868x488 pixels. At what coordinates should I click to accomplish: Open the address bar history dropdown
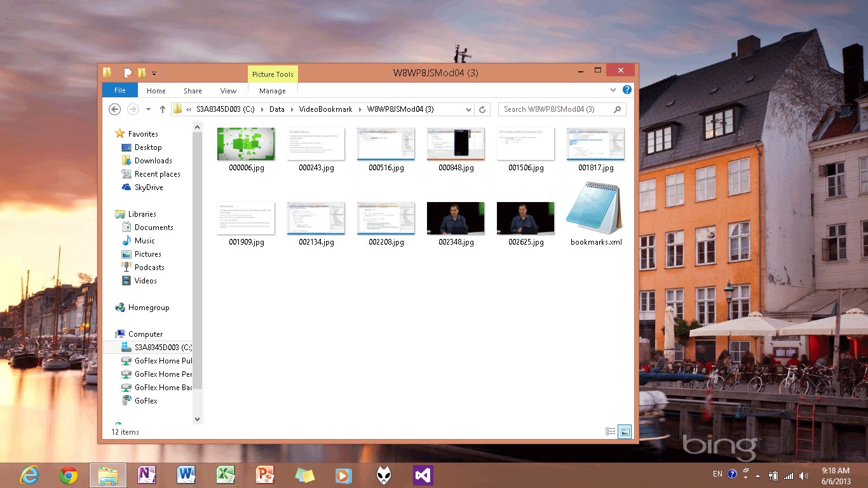[469, 109]
